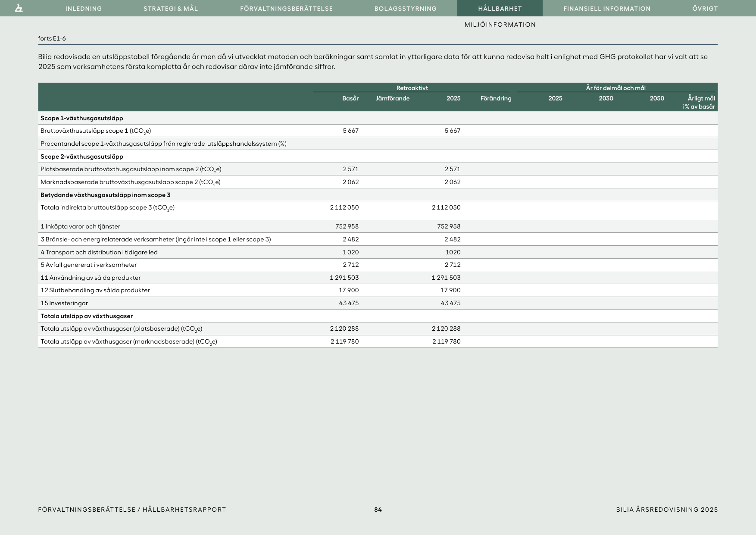This screenshot has width=756, height=535.
Task: Click the Retroaktivt column group header
Action: pos(412,88)
